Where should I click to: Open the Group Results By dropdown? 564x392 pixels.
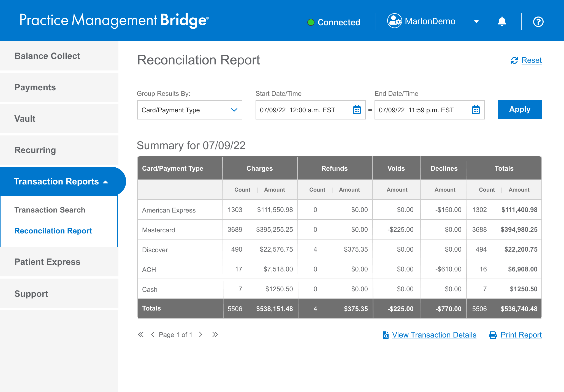[189, 110]
